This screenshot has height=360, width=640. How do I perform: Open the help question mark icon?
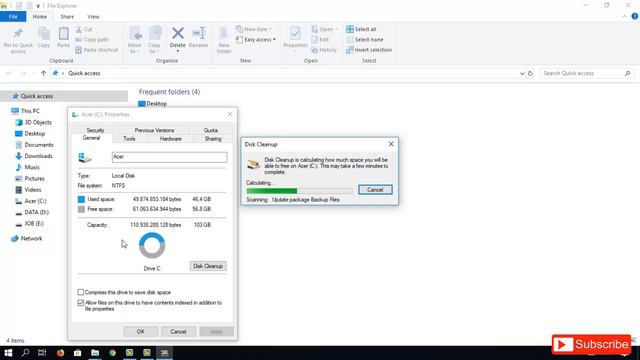635,17
